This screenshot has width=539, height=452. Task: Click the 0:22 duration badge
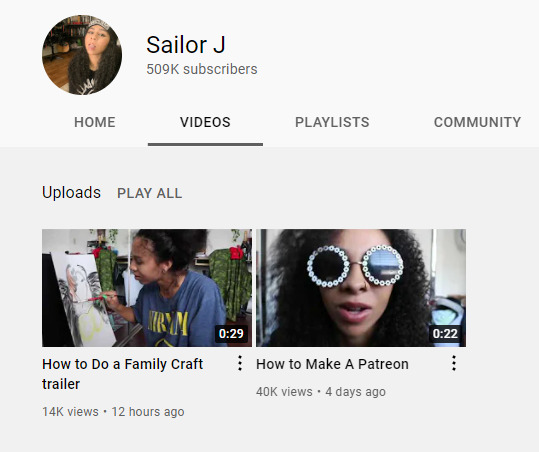(445, 333)
